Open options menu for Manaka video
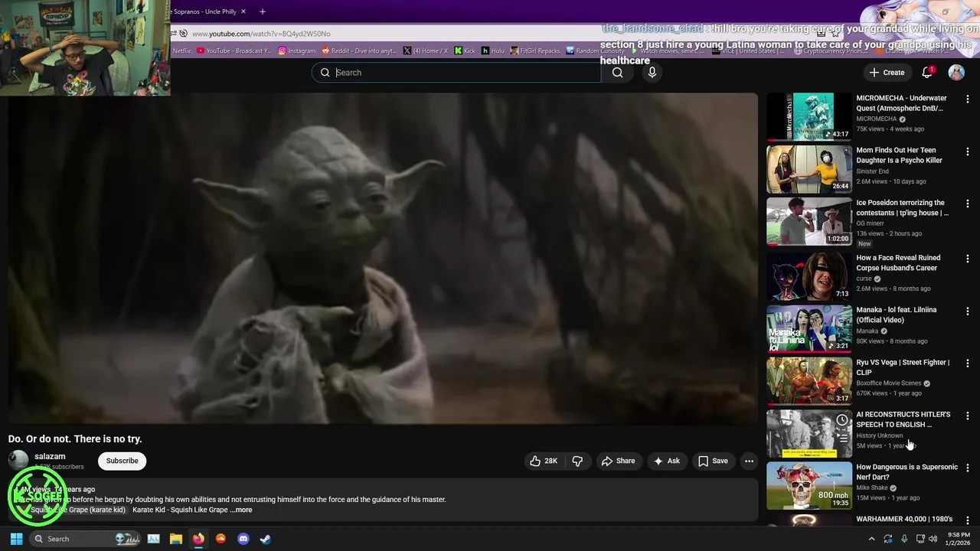Image resolution: width=980 pixels, height=551 pixels. click(968, 311)
